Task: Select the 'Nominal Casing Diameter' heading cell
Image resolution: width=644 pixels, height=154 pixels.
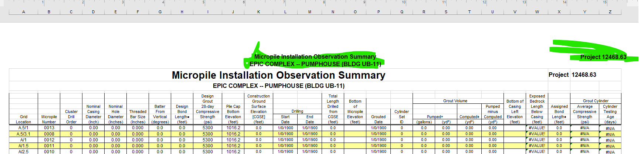Action: (x=93, y=114)
